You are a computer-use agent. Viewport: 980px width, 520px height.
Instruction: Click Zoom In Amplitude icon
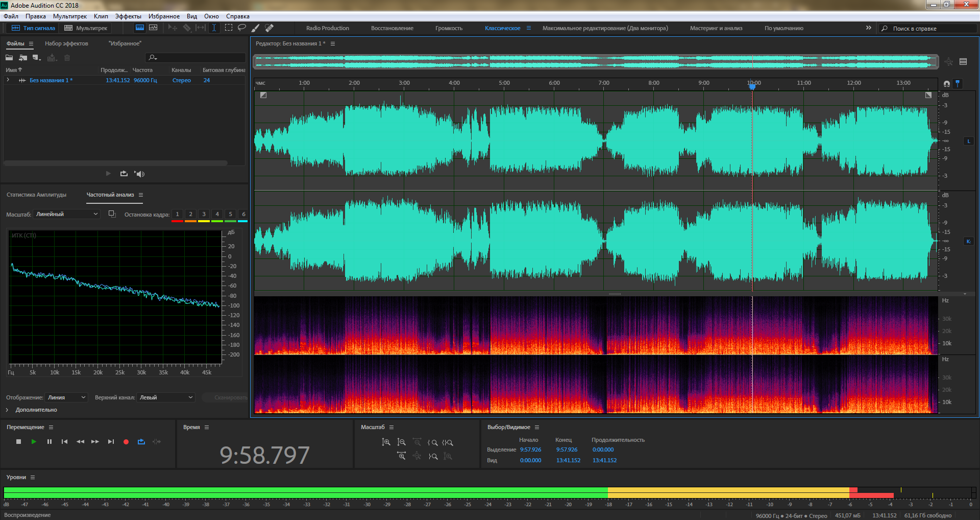(386, 442)
